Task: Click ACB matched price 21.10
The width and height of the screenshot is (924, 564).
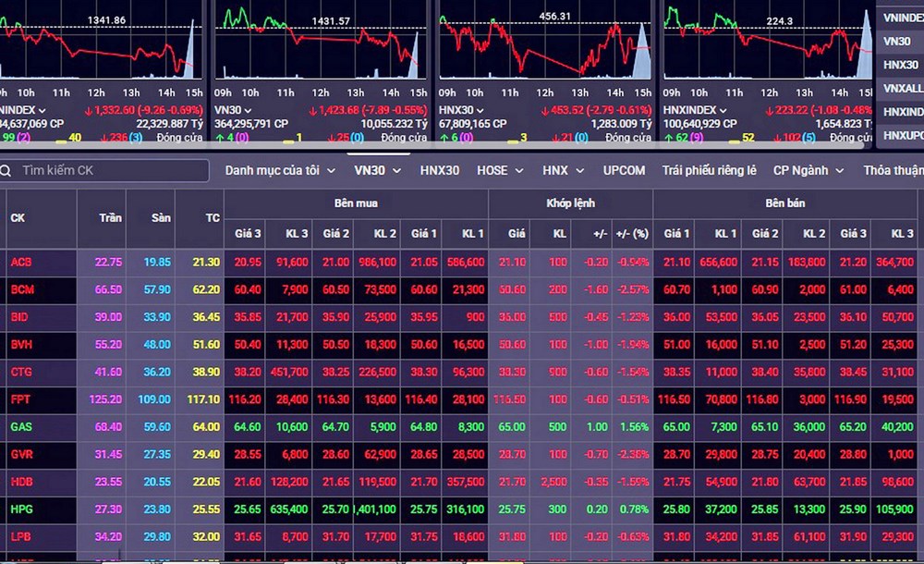Action: 512,262
